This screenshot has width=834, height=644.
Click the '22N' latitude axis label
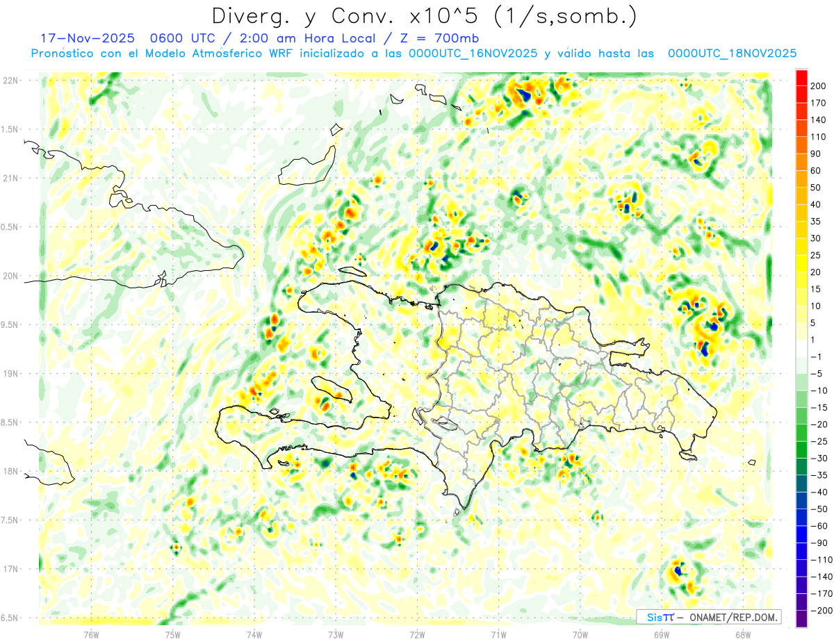tap(10, 81)
